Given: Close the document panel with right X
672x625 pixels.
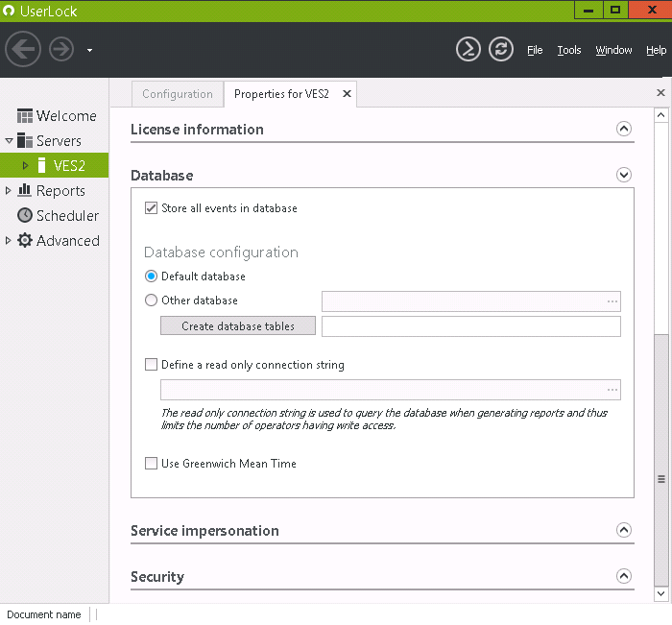Looking at the screenshot, I should (660, 92).
